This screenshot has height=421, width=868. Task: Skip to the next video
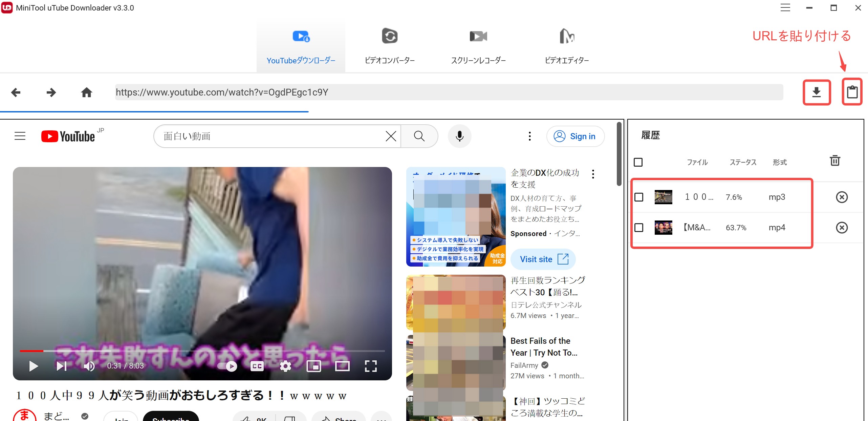point(61,366)
